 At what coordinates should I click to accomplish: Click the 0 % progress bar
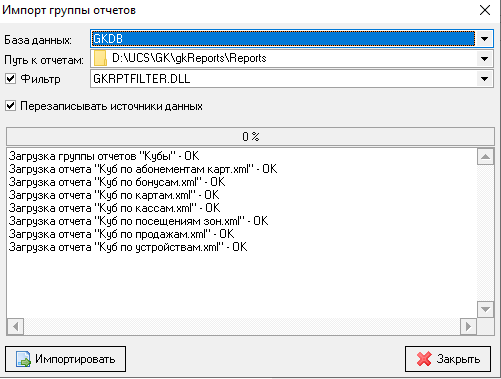click(250, 136)
